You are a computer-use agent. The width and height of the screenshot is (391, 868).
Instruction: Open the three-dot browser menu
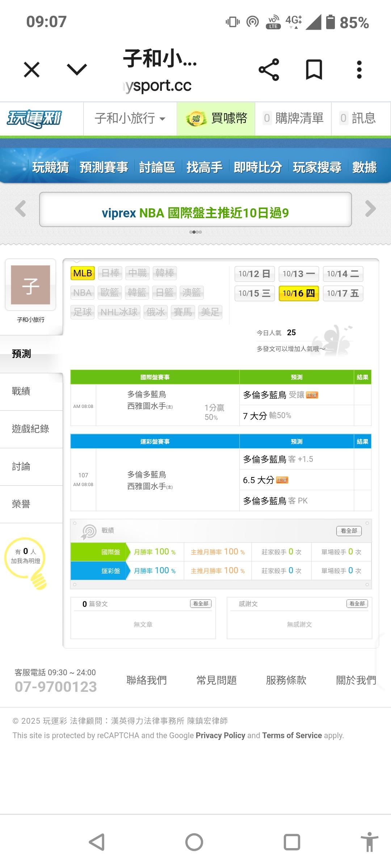359,69
